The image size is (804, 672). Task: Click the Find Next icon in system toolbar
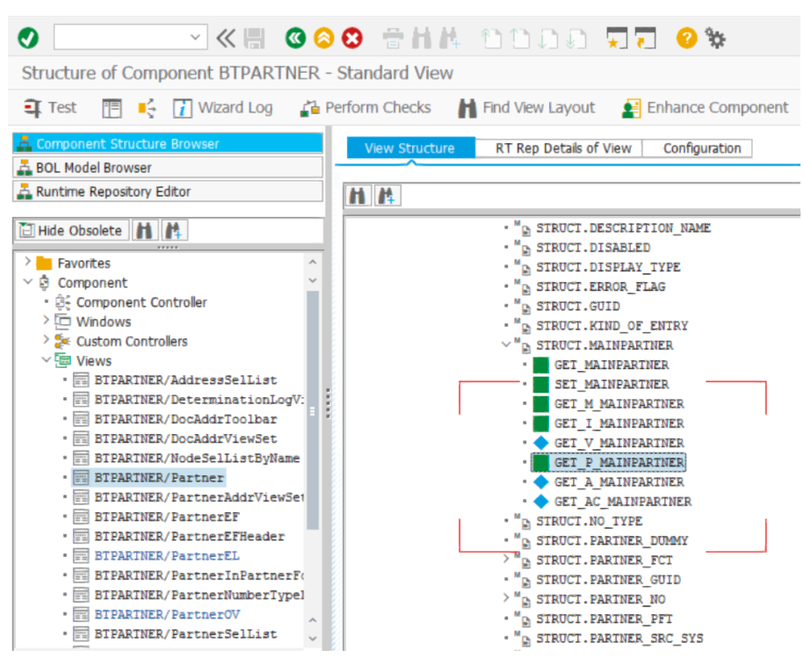click(x=449, y=39)
